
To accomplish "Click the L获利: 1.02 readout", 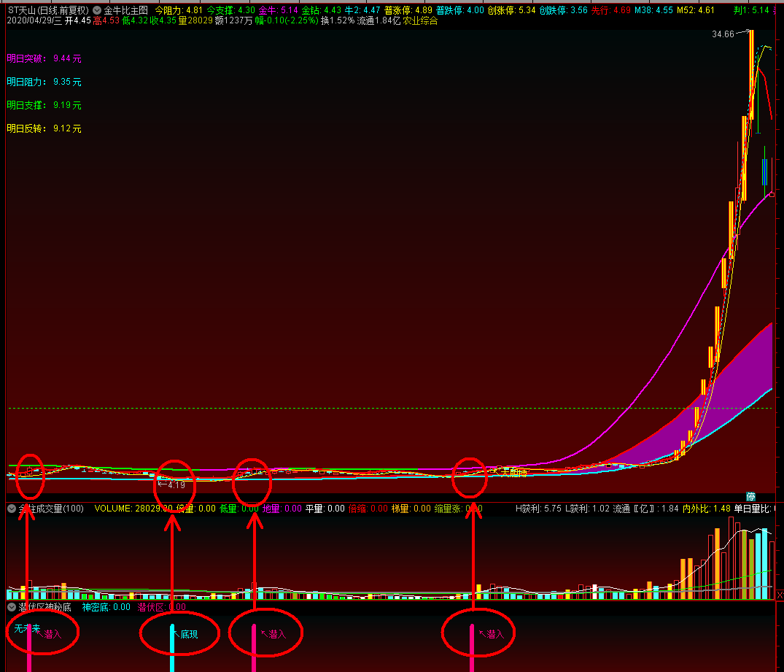I will coord(588,509).
